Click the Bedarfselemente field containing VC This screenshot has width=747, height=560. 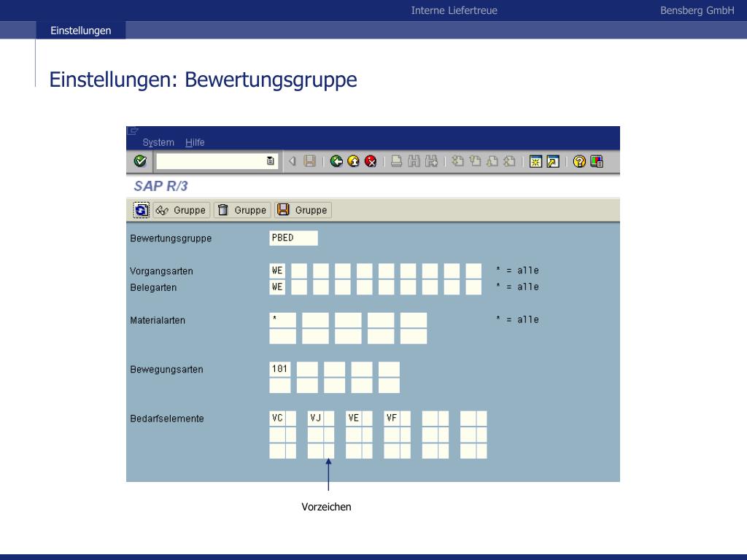click(277, 419)
